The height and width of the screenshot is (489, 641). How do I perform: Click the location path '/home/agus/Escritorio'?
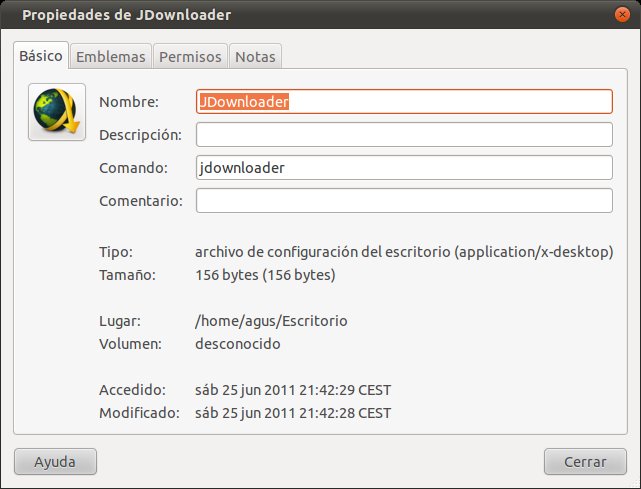(271, 321)
